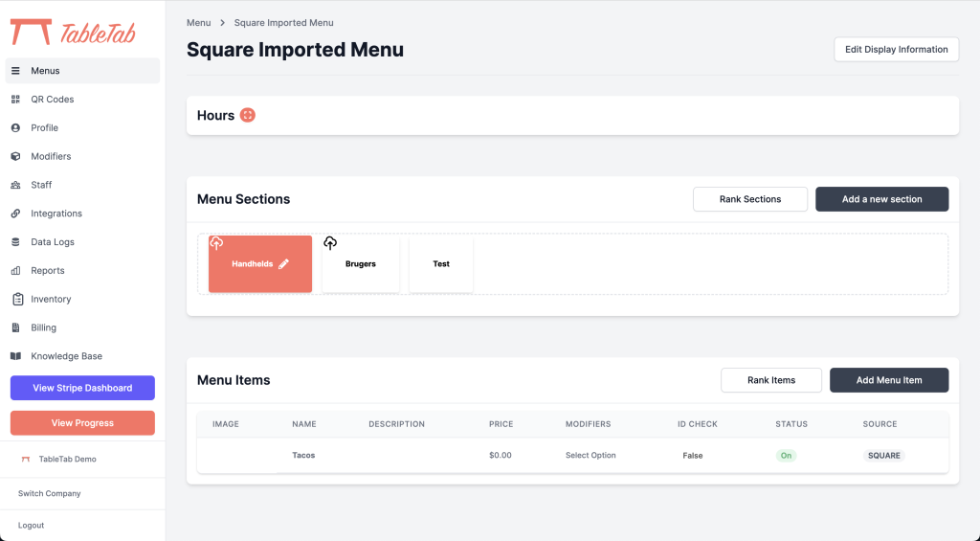Open the TableTab Demo company selector
This screenshot has width=980, height=541.
click(67, 460)
